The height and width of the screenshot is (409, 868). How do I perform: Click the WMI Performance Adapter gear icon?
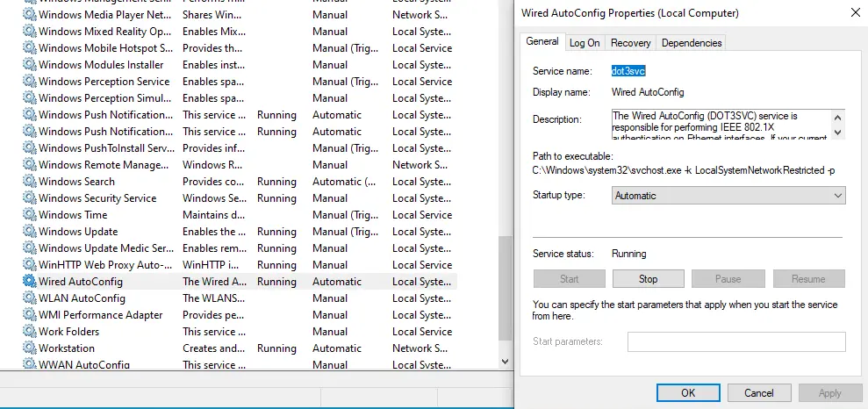pyautogui.click(x=29, y=315)
